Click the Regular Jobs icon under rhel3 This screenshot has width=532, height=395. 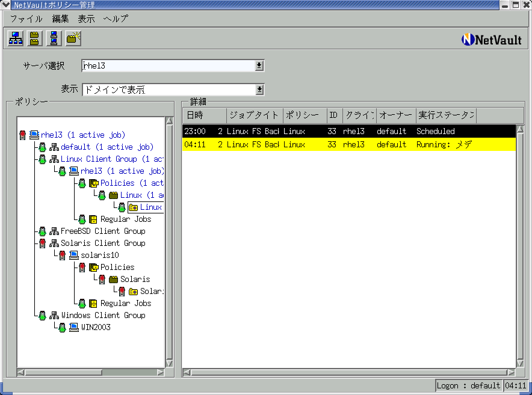click(x=94, y=219)
